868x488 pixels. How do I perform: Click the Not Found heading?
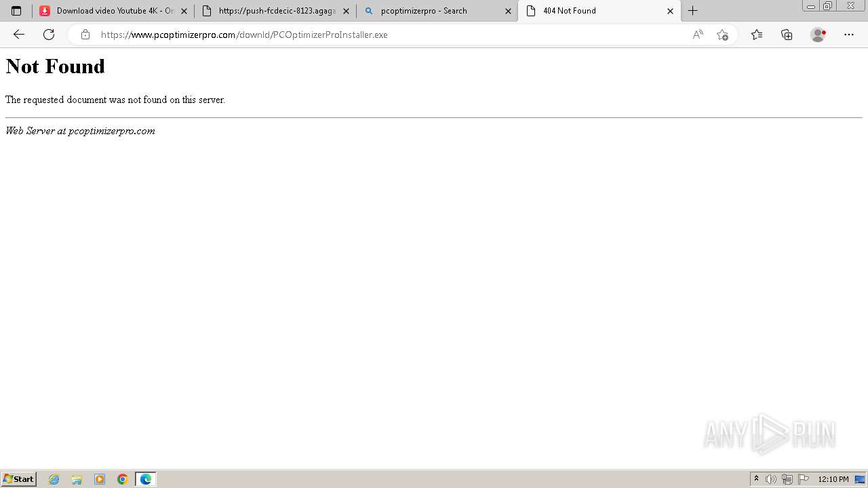[56, 66]
